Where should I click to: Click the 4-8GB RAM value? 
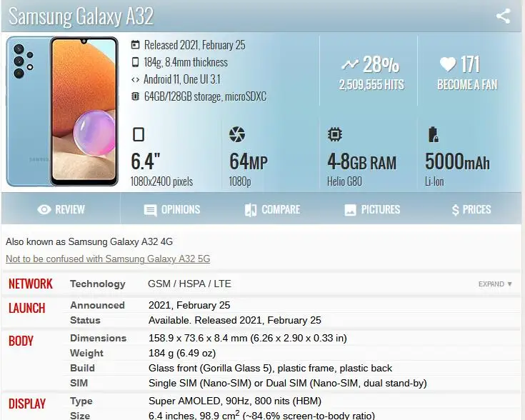(361, 161)
